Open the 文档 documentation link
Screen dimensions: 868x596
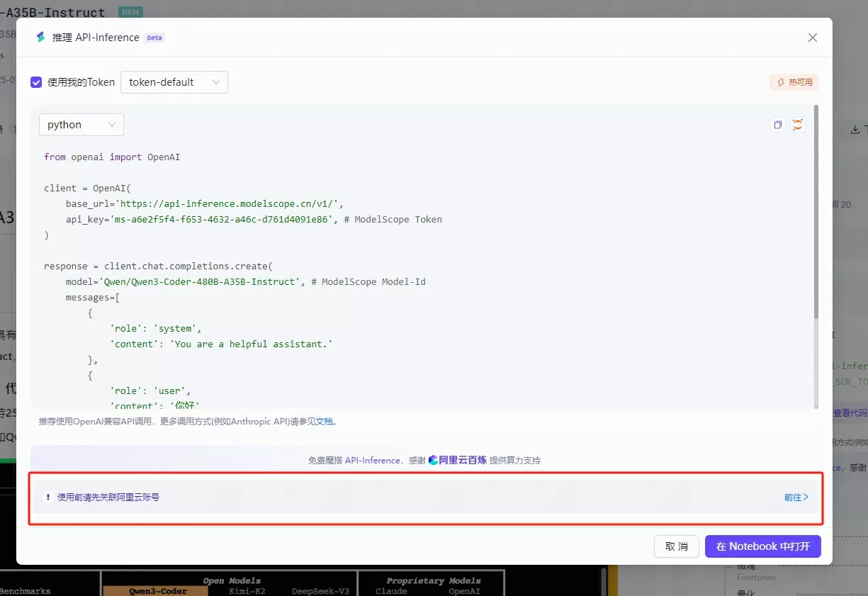click(325, 421)
